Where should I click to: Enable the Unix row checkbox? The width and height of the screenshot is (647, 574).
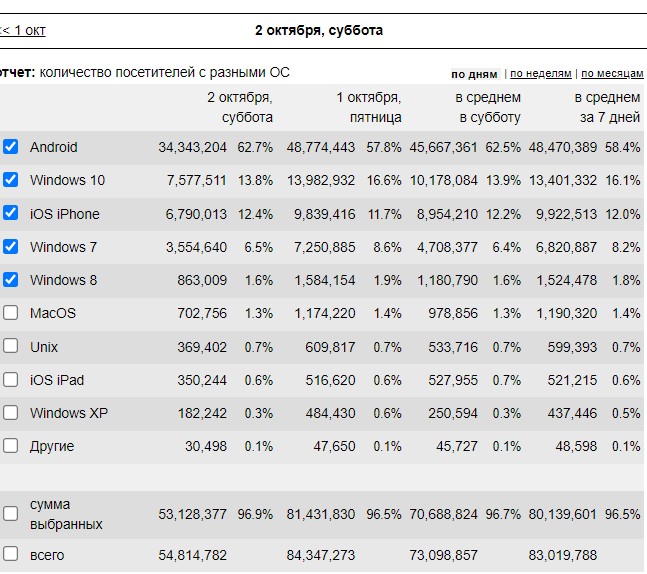10,346
